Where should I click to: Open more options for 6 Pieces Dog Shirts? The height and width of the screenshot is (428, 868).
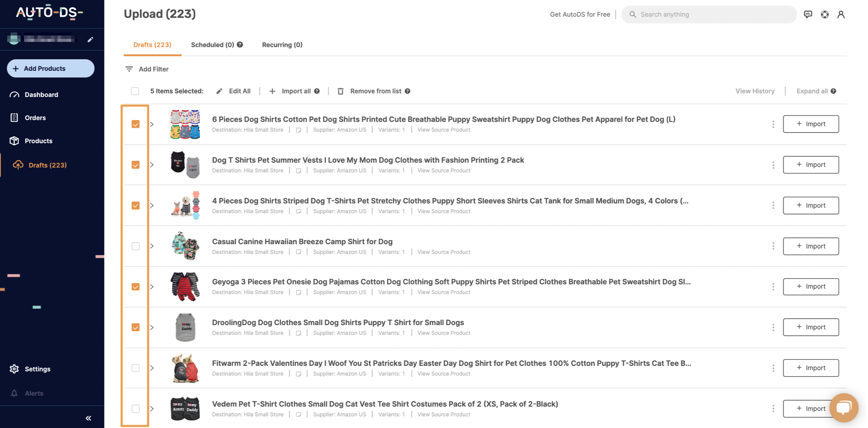coord(773,124)
